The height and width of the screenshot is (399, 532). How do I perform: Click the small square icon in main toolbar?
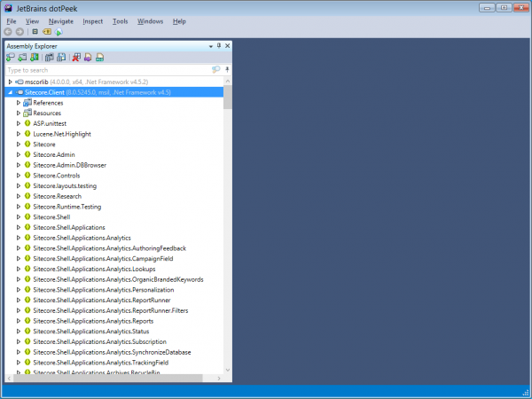[35, 32]
